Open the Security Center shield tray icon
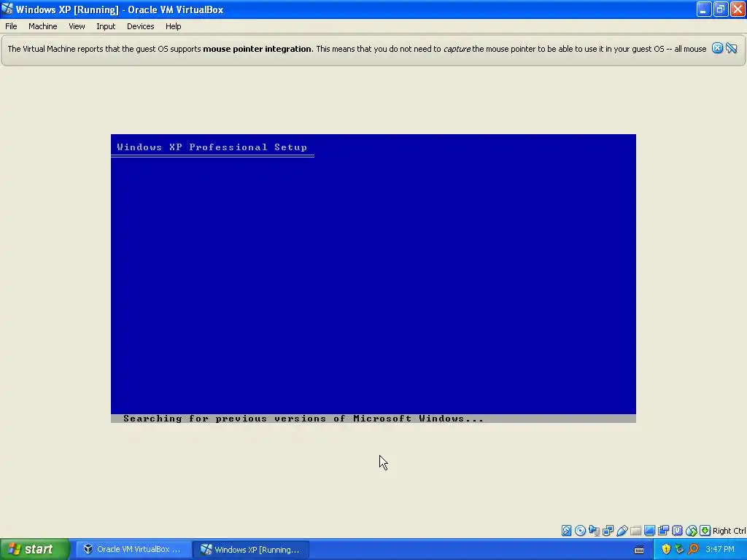The height and width of the screenshot is (560, 747). click(666, 550)
